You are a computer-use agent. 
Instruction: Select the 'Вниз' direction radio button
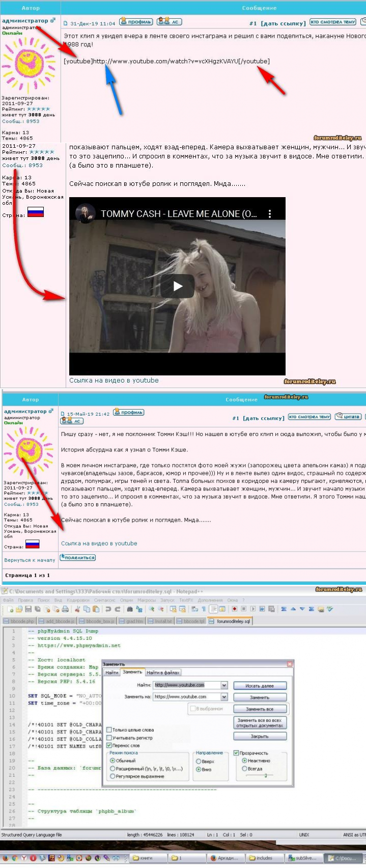199,769
